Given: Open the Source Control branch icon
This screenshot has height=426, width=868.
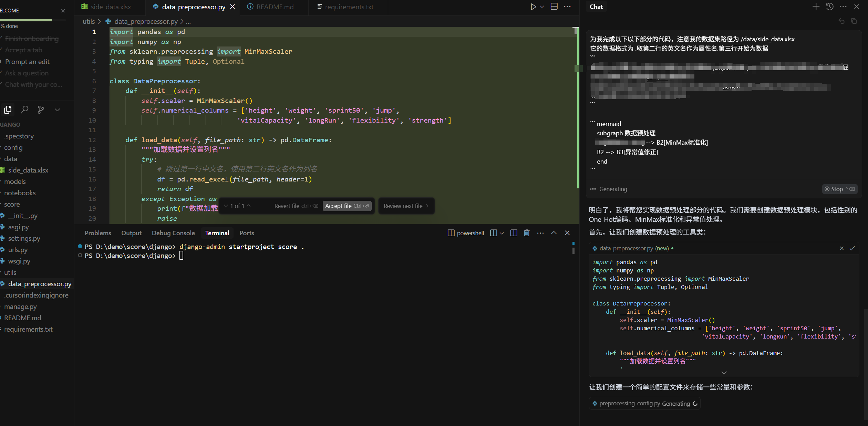Looking at the screenshot, I should tap(41, 110).
